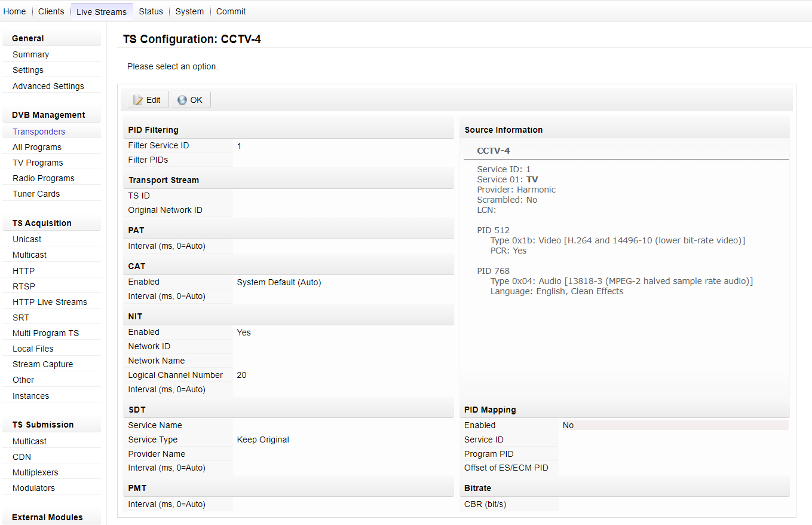Viewport: 812px width, 525px height.
Task: Click the Edit pencil icon
Action: [138, 100]
